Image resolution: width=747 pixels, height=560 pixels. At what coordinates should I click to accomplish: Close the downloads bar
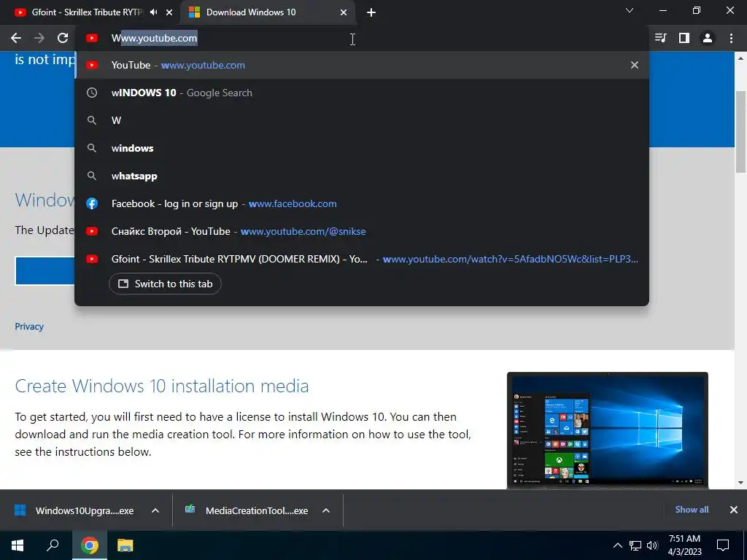734,510
